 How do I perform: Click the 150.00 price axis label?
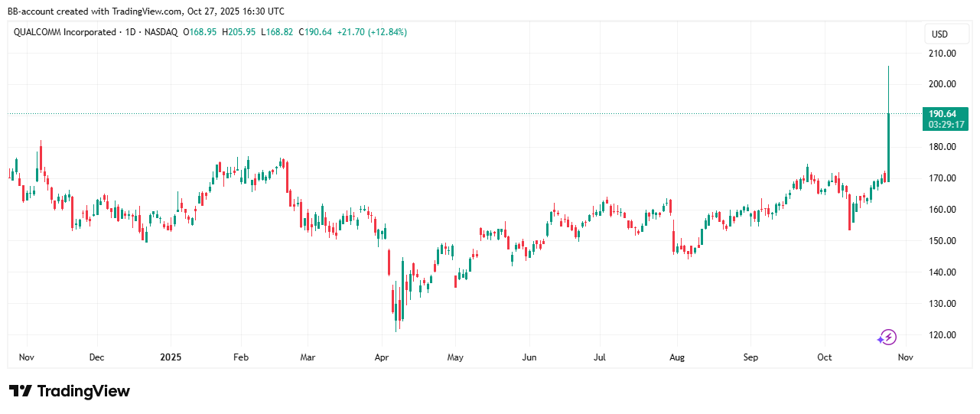click(943, 241)
